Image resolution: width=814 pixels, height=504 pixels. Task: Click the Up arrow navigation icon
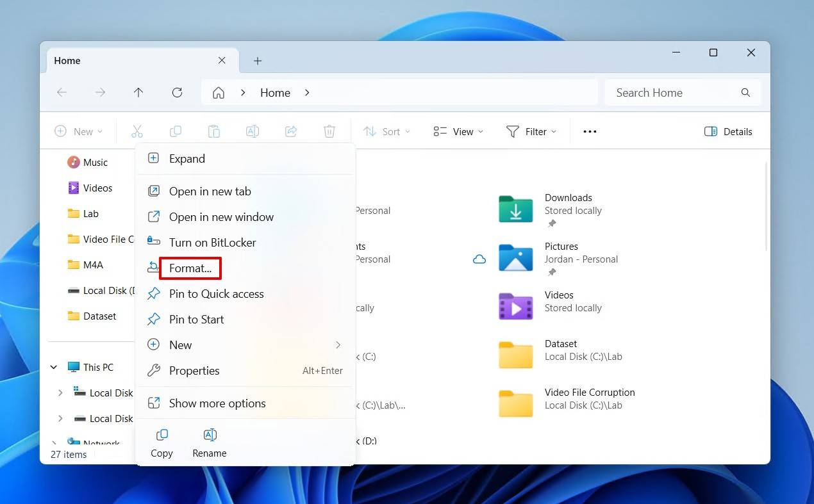coord(138,93)
